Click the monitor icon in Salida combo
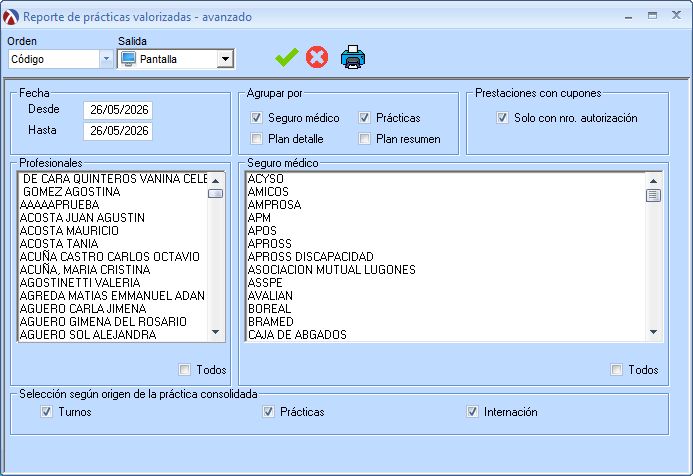693x476 pixels. (x=128, y=59)
